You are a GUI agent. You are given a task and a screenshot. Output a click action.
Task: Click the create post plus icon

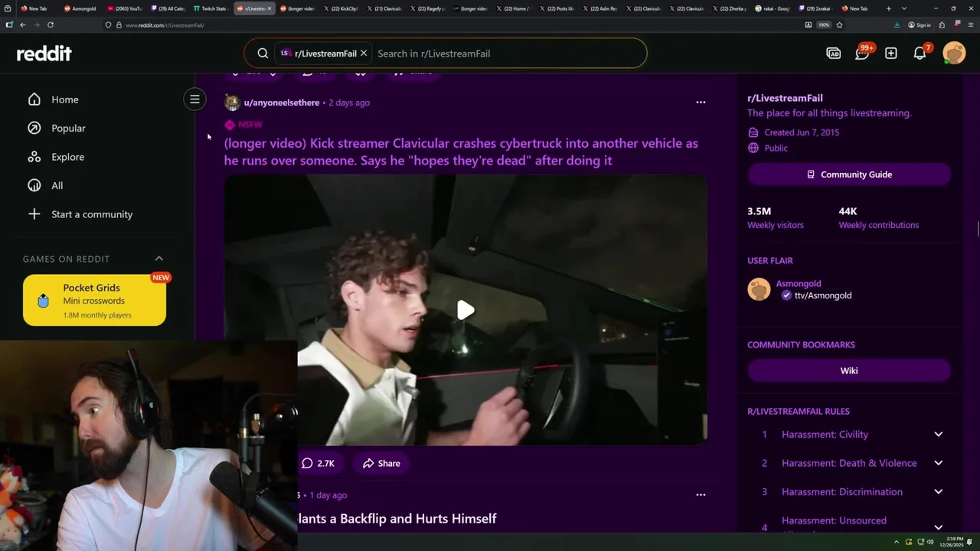(x=890, y=54)
